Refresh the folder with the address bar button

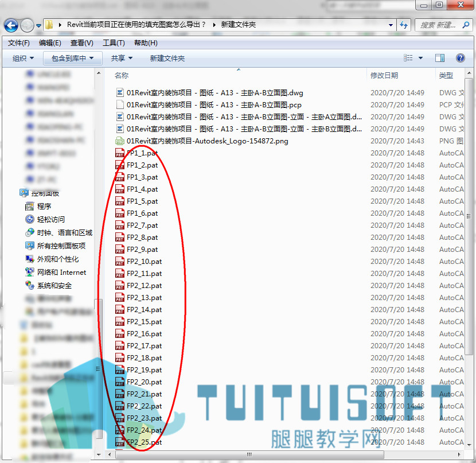(404, 25)
